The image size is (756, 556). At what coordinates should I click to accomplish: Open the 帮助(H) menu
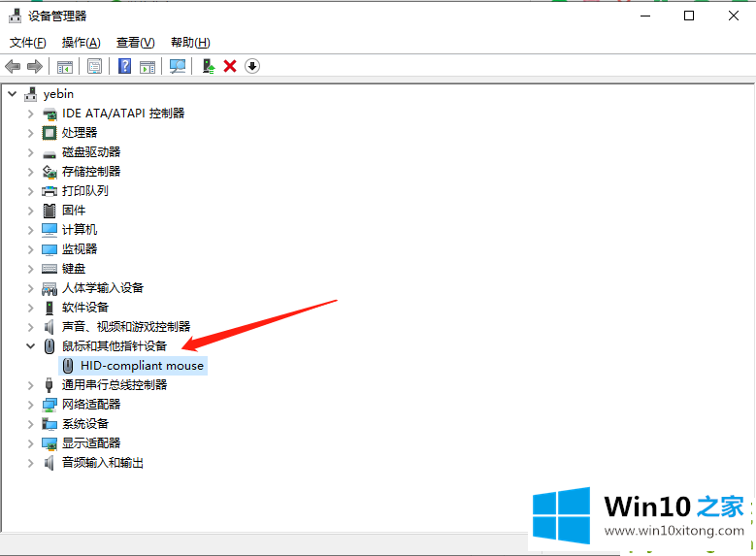190,43
